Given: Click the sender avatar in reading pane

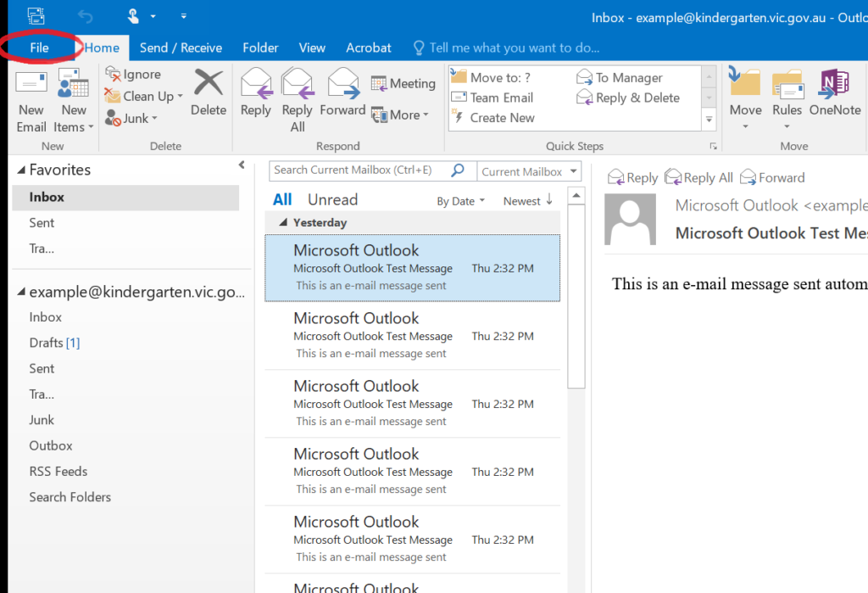Looking at the screenshot, I should coord(630,219).
